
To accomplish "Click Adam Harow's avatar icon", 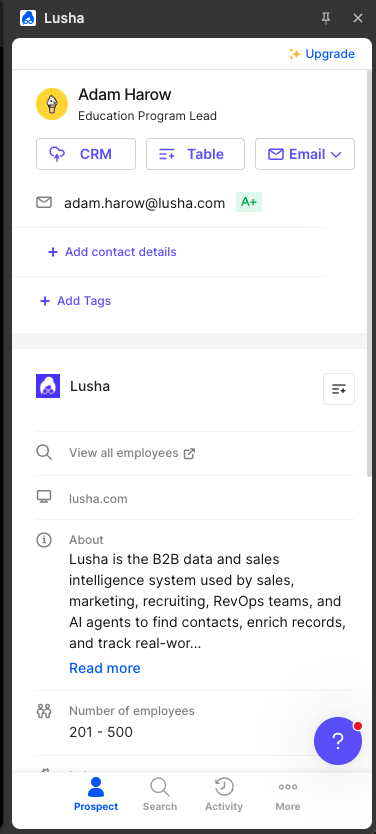I will coord(52,104).
